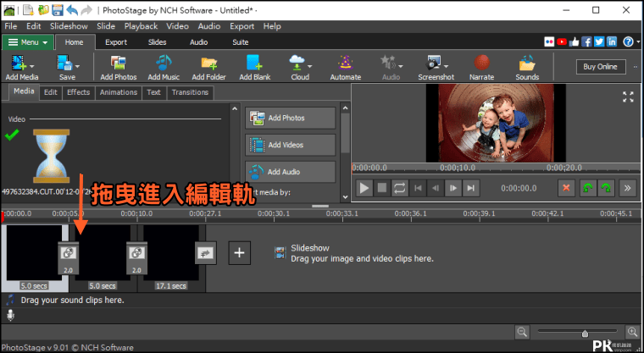Click the Add Photos panel button
The image size is (644, 353).
click(x=291, y=118)
